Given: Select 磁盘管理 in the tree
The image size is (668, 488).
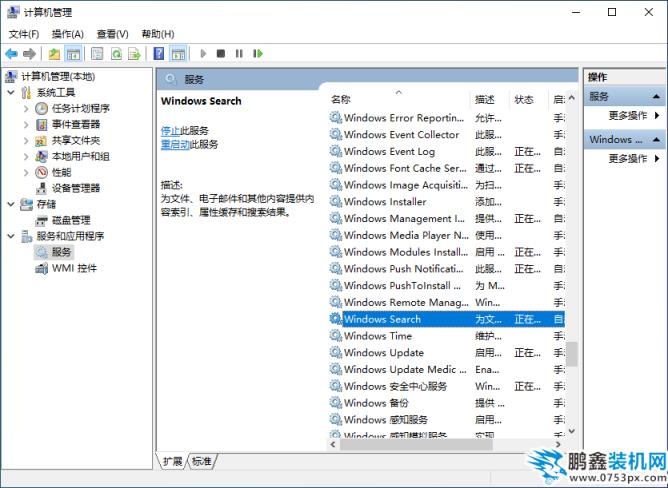Looking at the screenshot, I should (71, 220).
